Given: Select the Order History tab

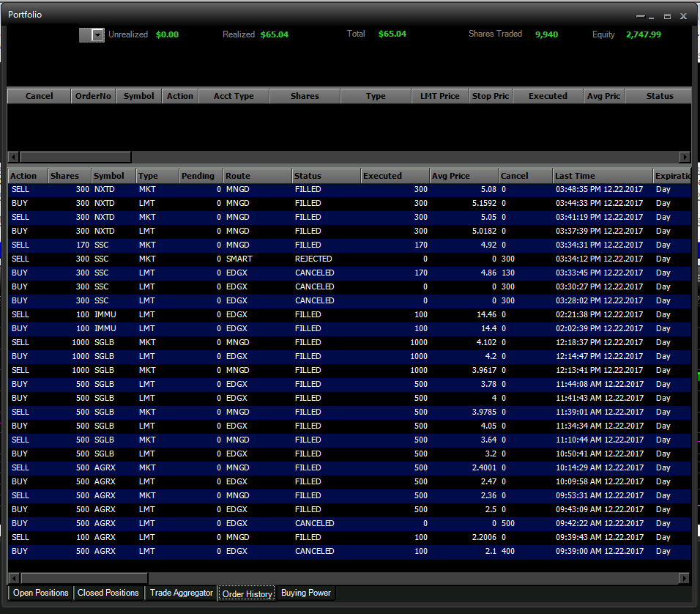Looking at the screenshot, I should [x=247, y=594].
